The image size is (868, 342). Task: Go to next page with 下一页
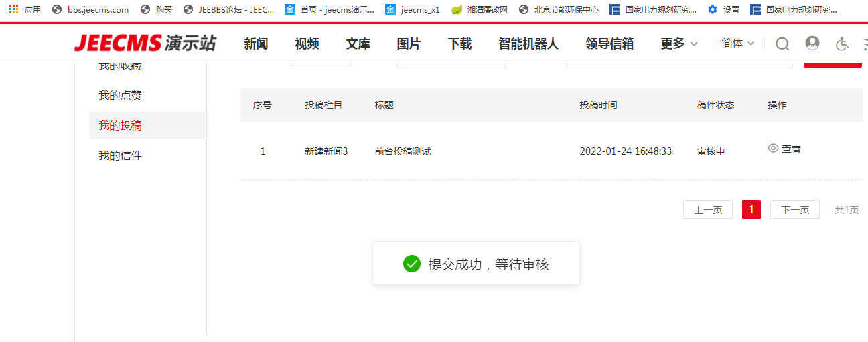[x=795, y=209]
